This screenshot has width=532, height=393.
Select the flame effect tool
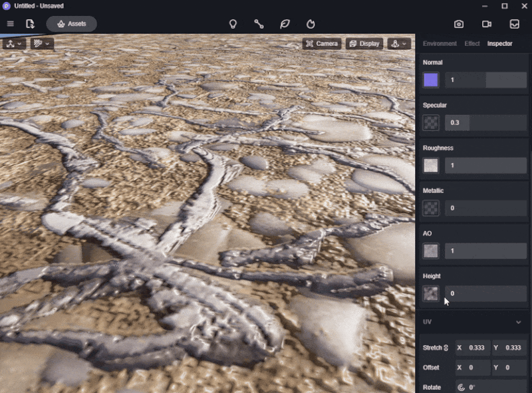click(311, 24)
